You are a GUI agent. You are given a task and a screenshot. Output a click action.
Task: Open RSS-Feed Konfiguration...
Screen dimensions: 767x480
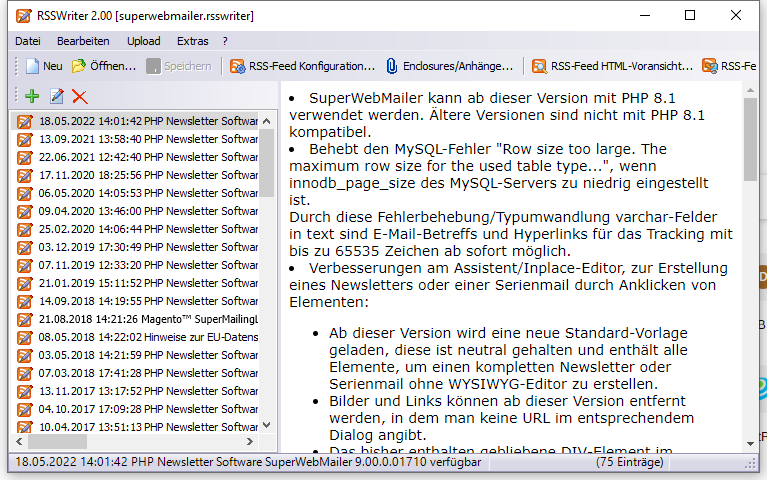tap(302, 66)
